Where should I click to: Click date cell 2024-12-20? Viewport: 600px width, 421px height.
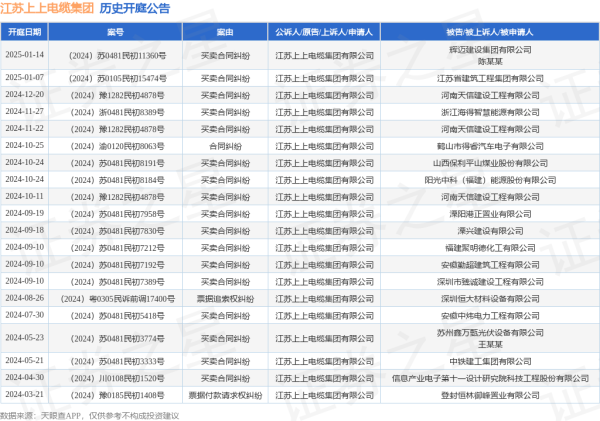click(x=24, y=94)
